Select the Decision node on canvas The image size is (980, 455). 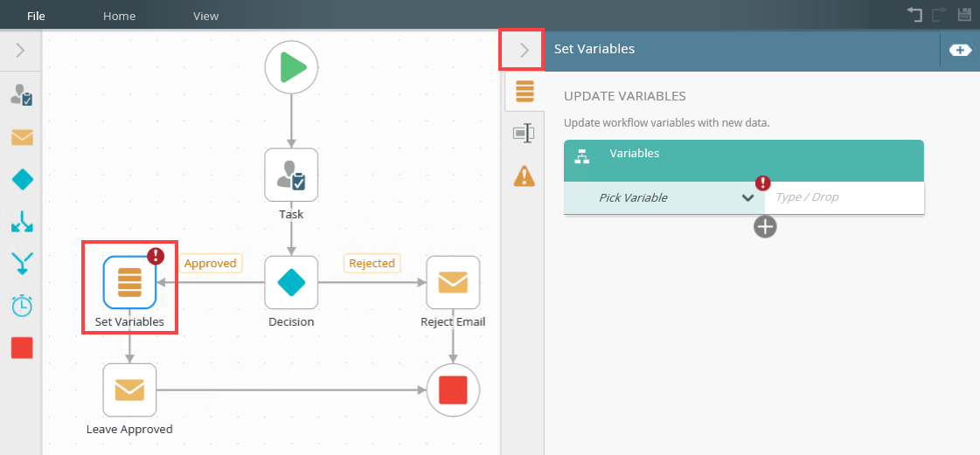point(291,282)
